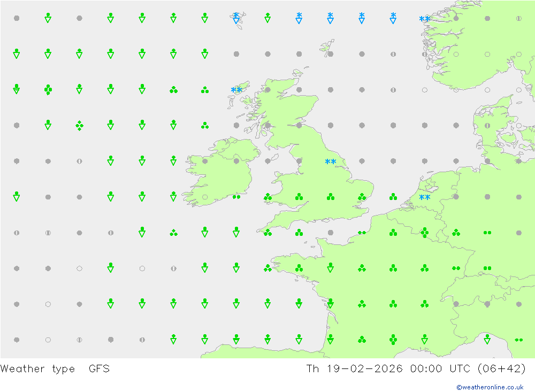Click the '00:00 UTC' time text
Screen dimensions: 535x392
click(440, 369)
